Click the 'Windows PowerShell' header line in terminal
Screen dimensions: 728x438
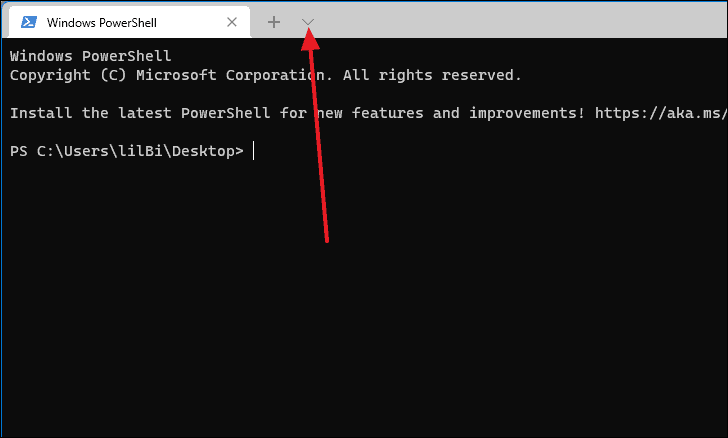click(x=91, y=56)
